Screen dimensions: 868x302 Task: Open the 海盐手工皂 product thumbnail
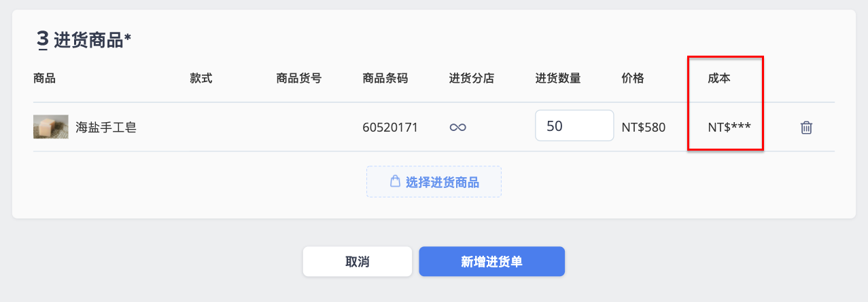coord(51,127)
